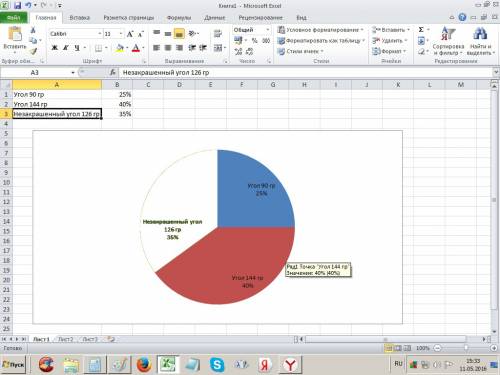This screenshot has width=500, height=375.
Task: Toggle underline formatting (Ч)
Action: [x=77, y=48]
